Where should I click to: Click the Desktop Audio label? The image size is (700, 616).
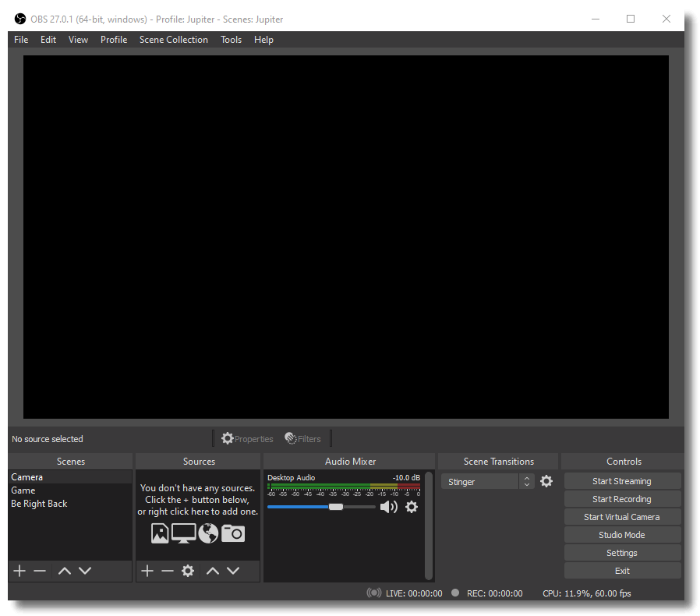291,477
